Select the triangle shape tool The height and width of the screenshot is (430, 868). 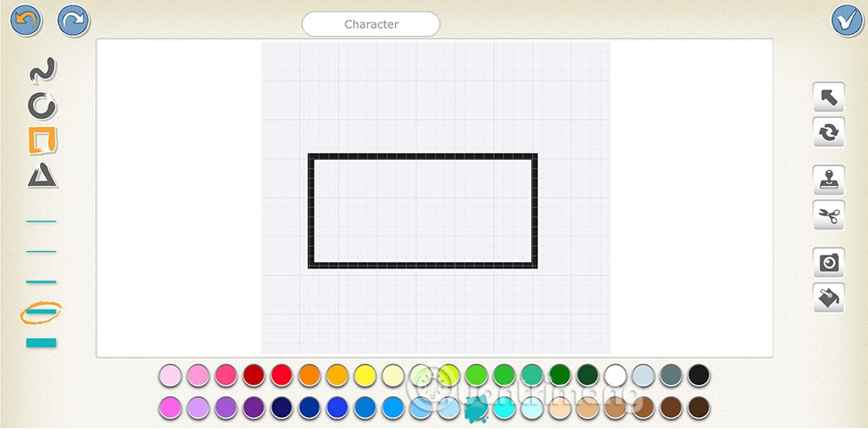click(x=42, y=175)
